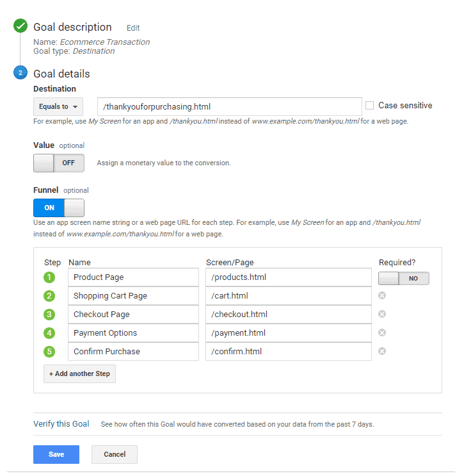Click the green checkmark beside Goal description
The image size is (464, 476).
pos(20,26)
